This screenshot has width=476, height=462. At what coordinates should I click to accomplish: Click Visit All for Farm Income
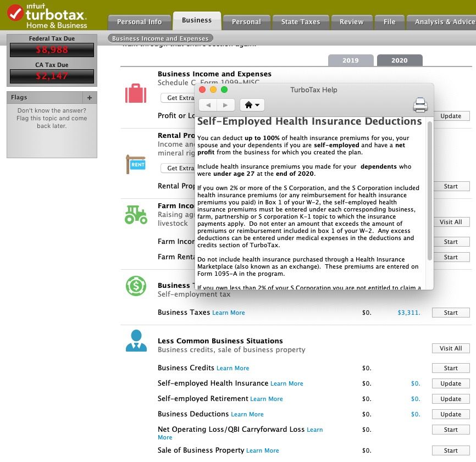[x=451, y=222]
